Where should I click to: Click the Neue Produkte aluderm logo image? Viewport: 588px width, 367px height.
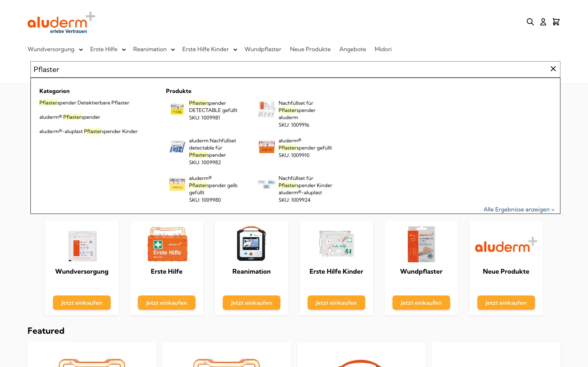(506, 245)
